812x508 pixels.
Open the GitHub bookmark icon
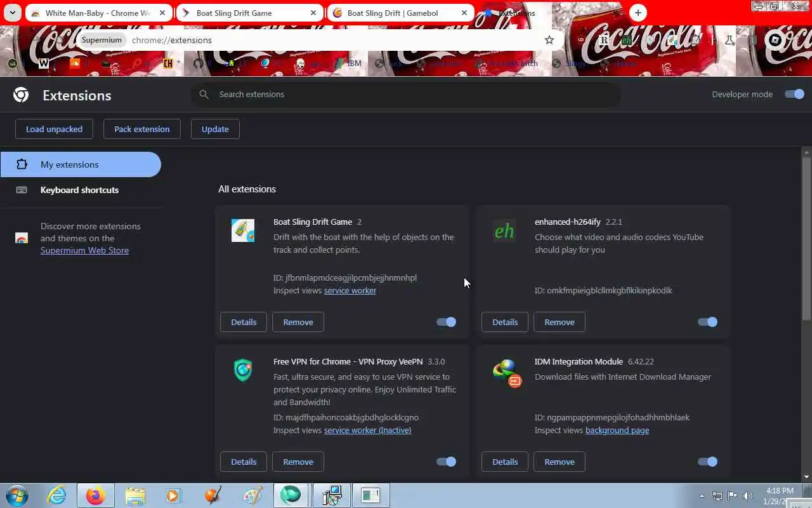click(x=199, y=63)
